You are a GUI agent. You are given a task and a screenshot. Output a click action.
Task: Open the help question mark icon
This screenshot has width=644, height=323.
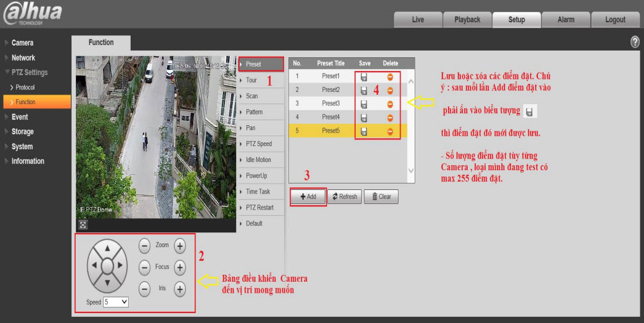click(635, 42)
